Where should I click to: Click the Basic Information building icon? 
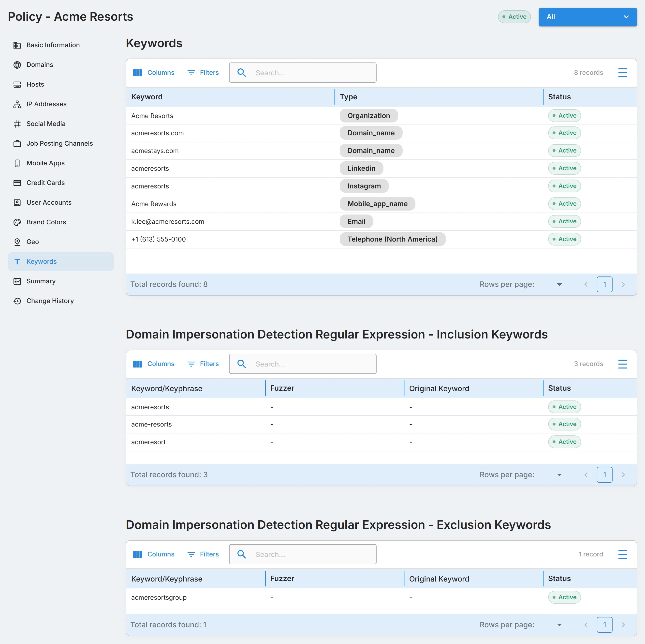(x=17, y=45)
